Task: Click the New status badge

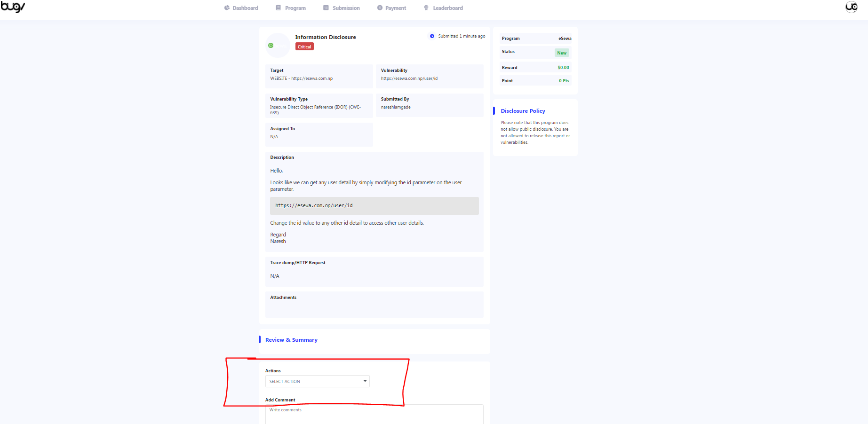Action: (562, 53)
